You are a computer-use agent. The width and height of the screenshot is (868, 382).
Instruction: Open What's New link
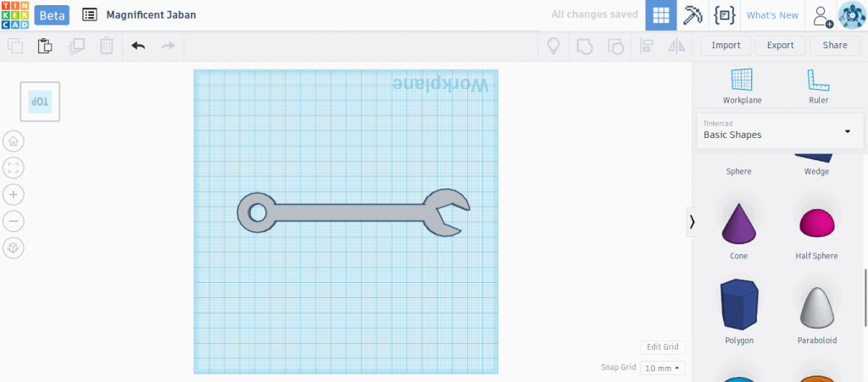(772, 15)
